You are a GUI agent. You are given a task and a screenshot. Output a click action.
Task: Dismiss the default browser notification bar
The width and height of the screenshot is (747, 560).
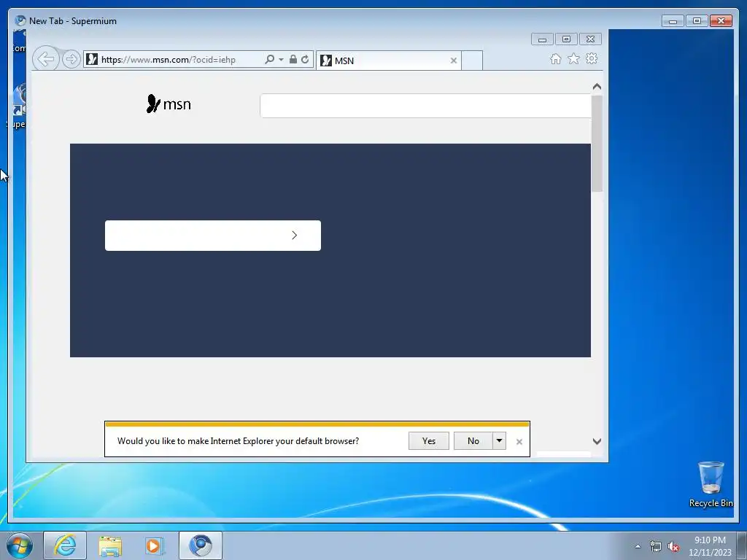519,442
